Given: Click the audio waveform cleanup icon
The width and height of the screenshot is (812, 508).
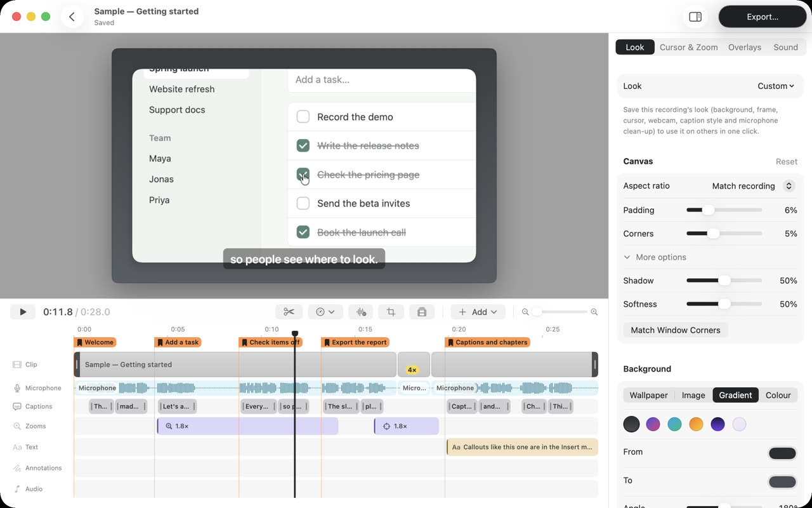Looking at the screenshot, I should pos(361,312).
